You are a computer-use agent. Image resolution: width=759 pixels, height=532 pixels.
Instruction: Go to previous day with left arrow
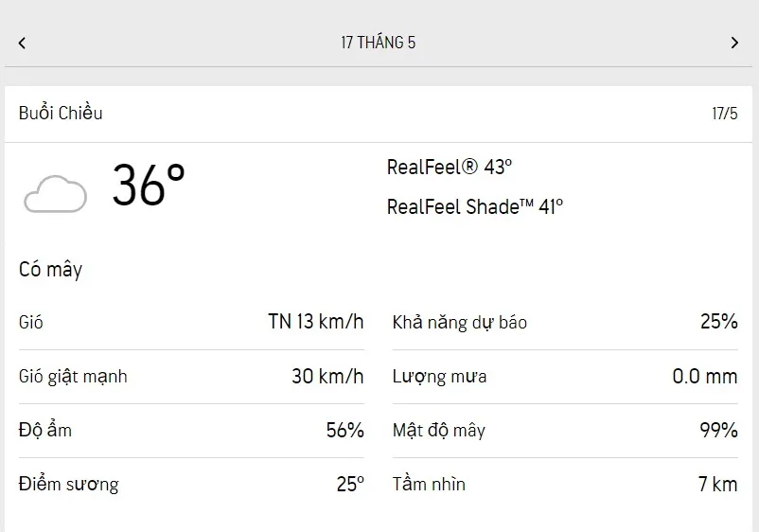[22, 43]
